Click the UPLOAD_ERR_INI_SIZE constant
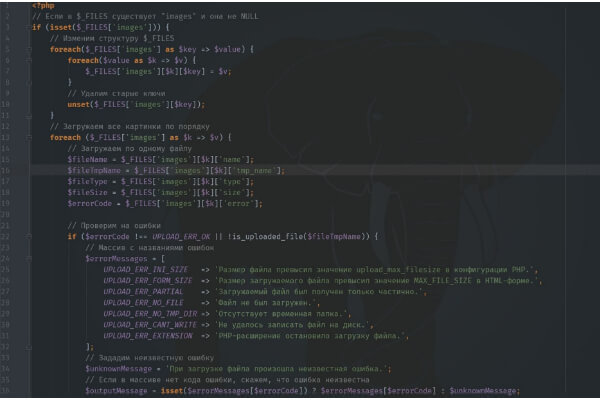Image resolution: width=600 pixels, height=400 pixels. [146, 269]
